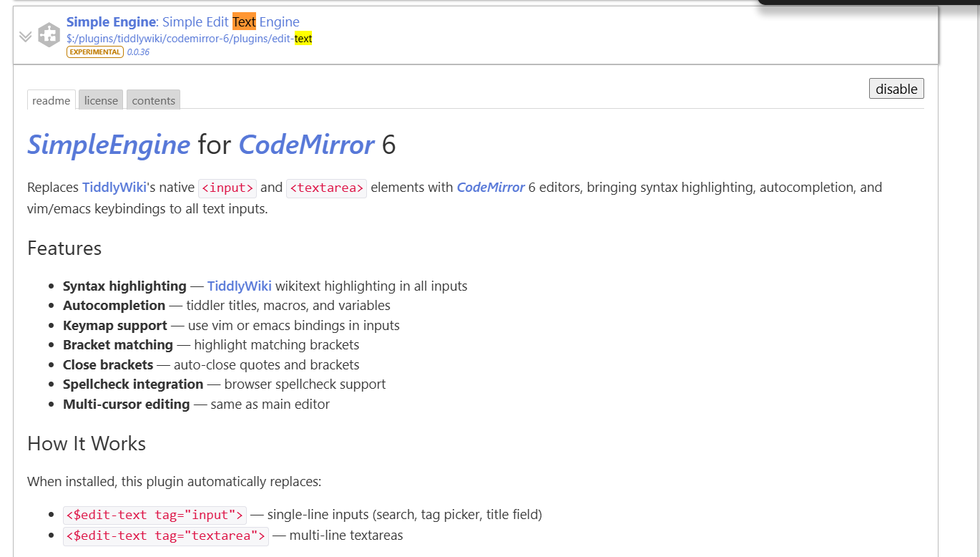980x557 pixels.
Task: Click TiddlyWiki link in Syntax highlighting bullet
Action: point(239,286)
